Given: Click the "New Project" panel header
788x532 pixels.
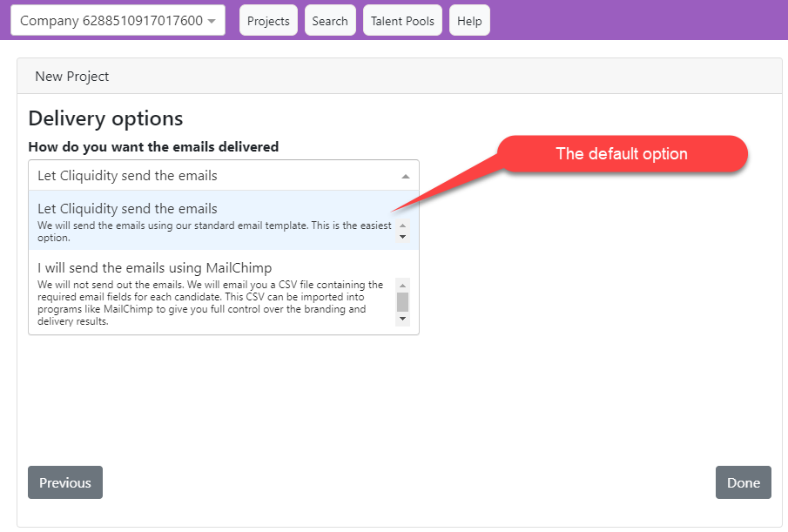Looking at the screenshot, I should (72, 77).
